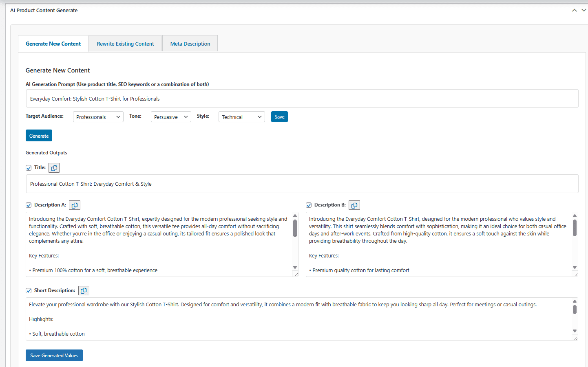Image resolution: width=588 pixels, height=367 pixels.
Task: Copy the generated Title to clipboard
Action: coord(54,168)
